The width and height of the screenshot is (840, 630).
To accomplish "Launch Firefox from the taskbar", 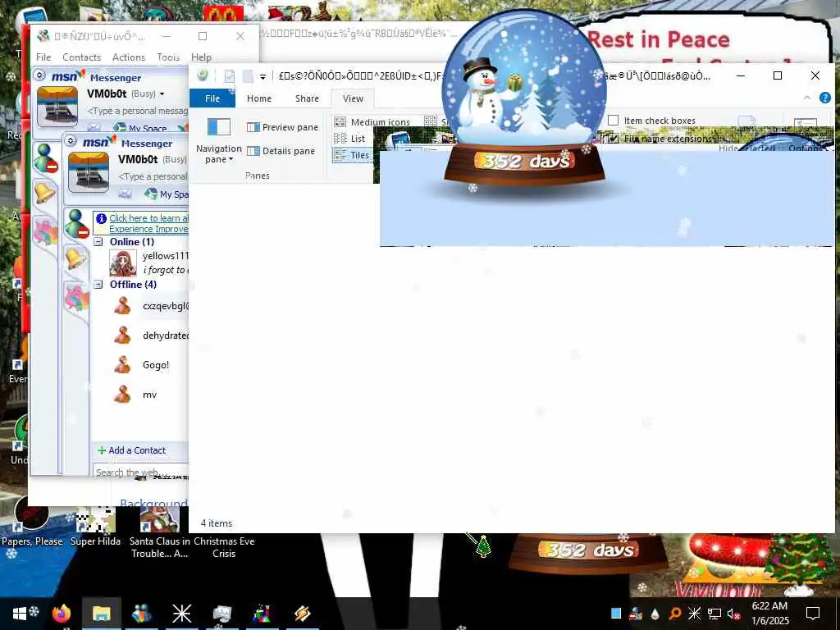I will [x=61, y=614].
